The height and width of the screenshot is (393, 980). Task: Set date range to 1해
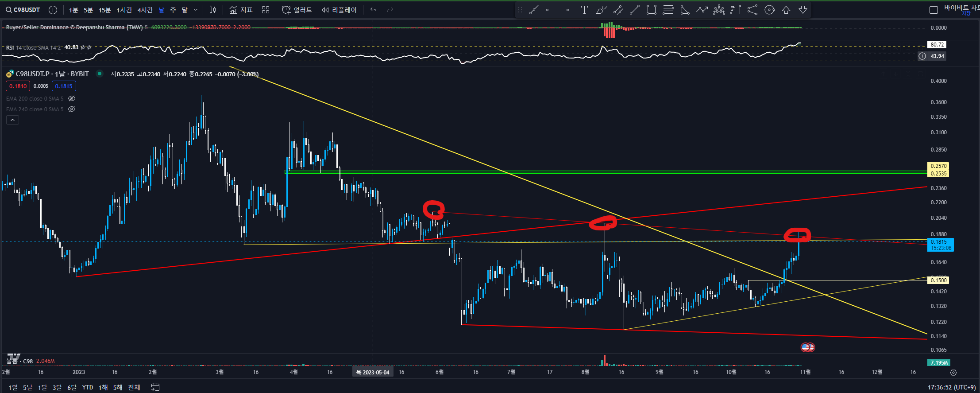pos(103,387)
